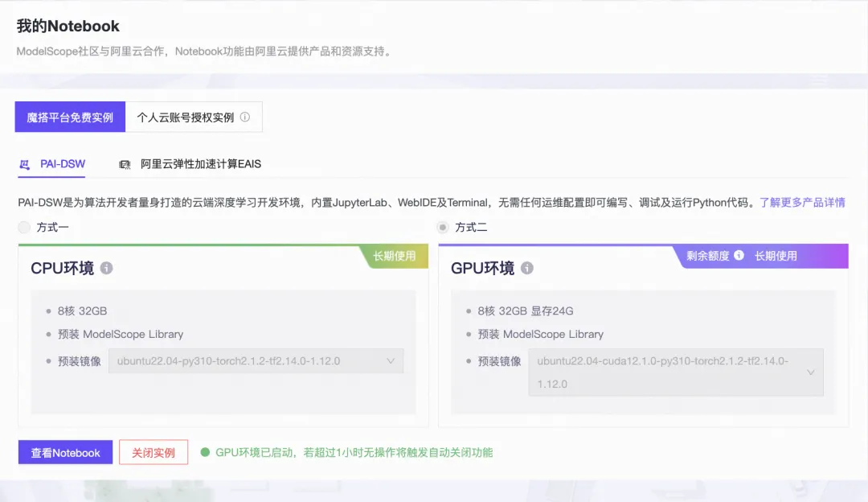Switch to the 阿里云弹性加速计算EAIS tab
Image resolution: width=868 pixels, height=502 pixels.
199,163
